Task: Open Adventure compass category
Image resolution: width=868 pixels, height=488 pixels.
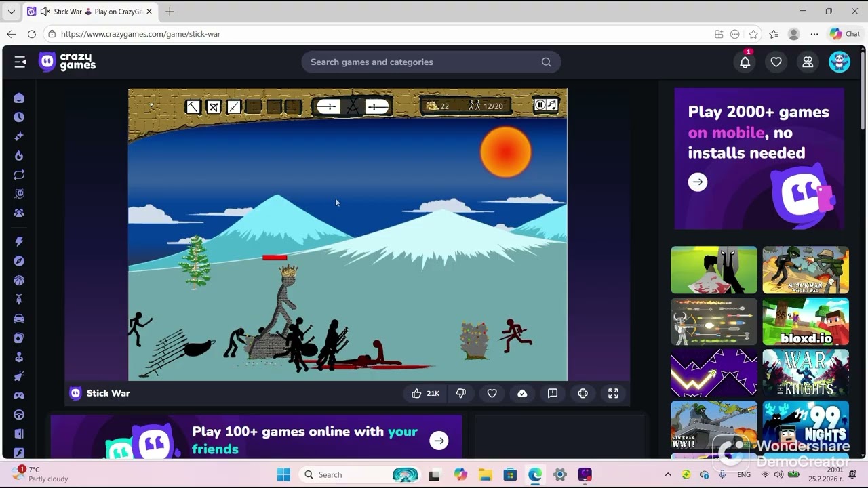Action: 19,261
